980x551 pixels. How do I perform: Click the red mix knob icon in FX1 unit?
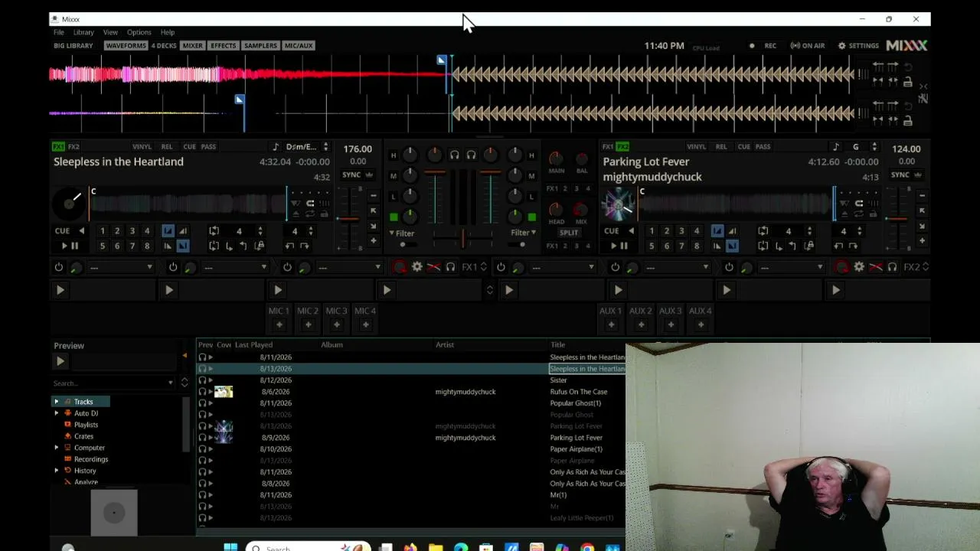[400, 267]
